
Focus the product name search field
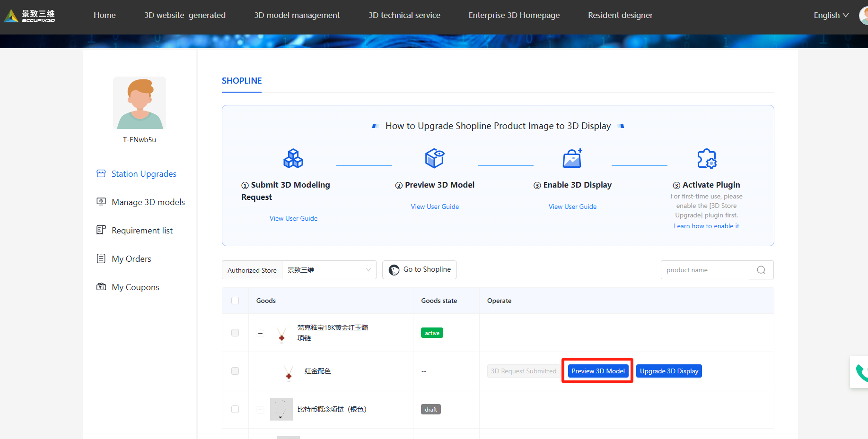coord(705,270)
